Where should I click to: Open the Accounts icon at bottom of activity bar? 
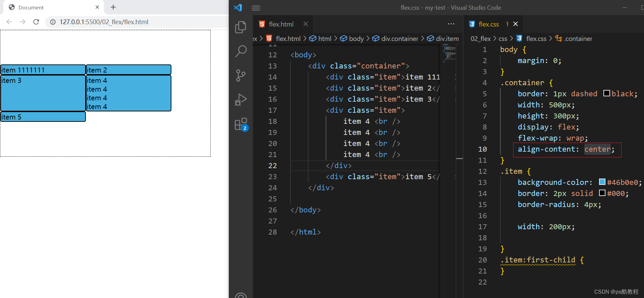(241, 295)
